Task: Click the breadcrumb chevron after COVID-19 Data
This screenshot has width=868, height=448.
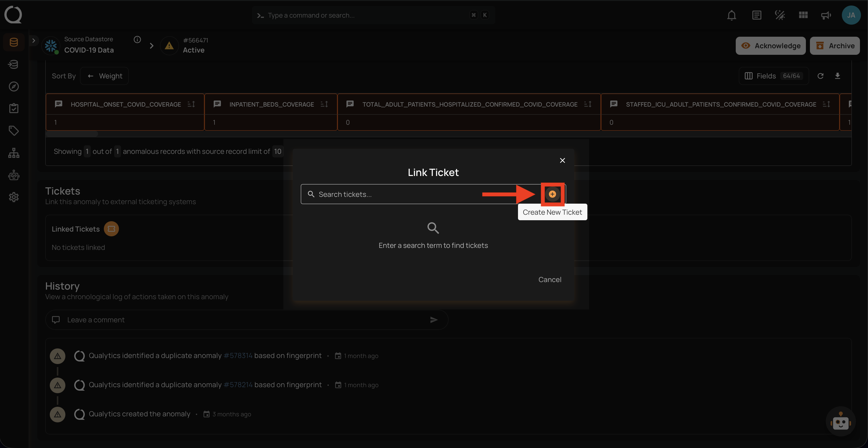Action: pyautogui.click(x=151, y=46)
